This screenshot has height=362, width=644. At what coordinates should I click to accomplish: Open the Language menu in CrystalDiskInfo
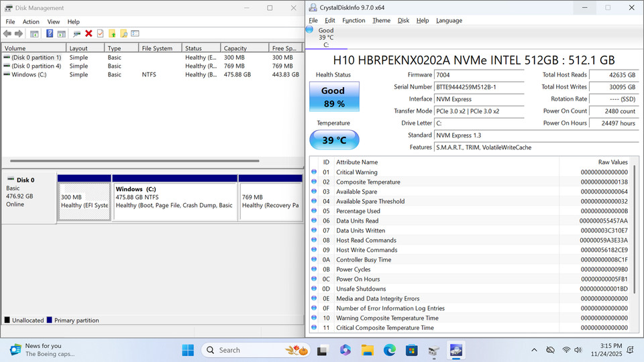click(x=449, y=21)
